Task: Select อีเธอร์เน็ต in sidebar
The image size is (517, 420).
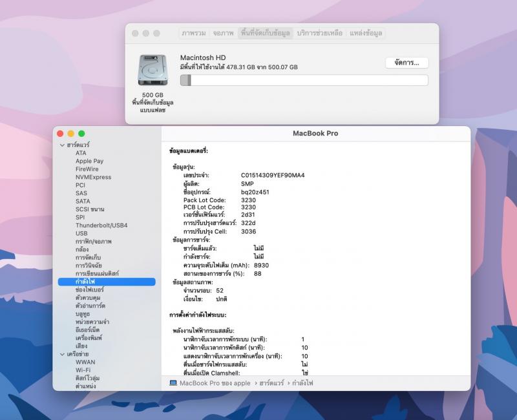Action: pos(87,330)
